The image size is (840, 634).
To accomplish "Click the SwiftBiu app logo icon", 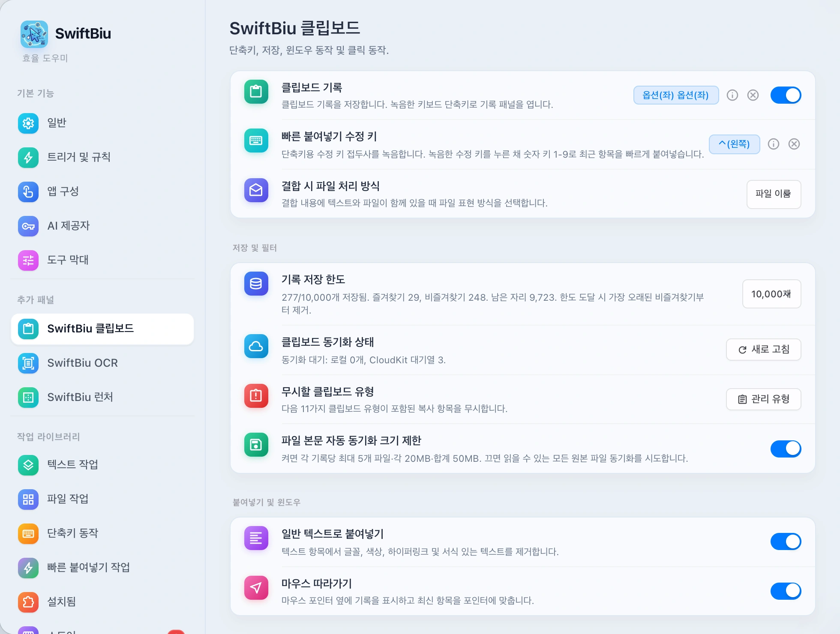I will click(34, 34).
